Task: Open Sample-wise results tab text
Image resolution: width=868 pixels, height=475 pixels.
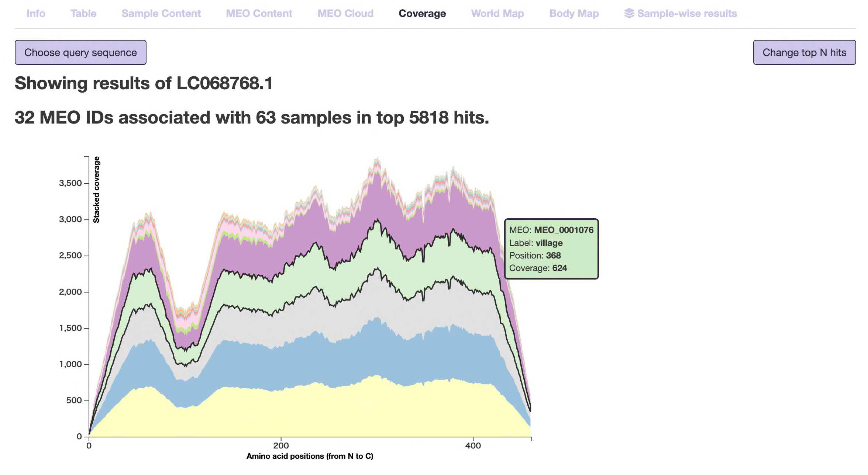Action: [x=687, y=13]
